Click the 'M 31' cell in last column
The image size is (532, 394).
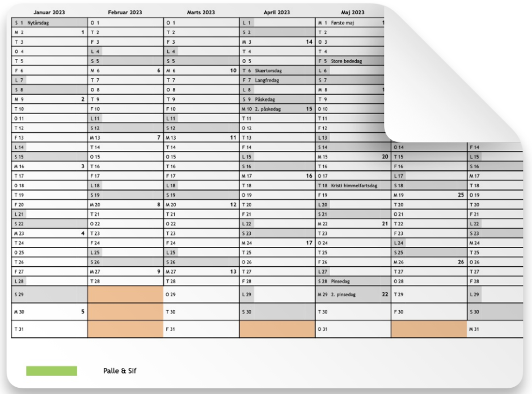(495, 329)
